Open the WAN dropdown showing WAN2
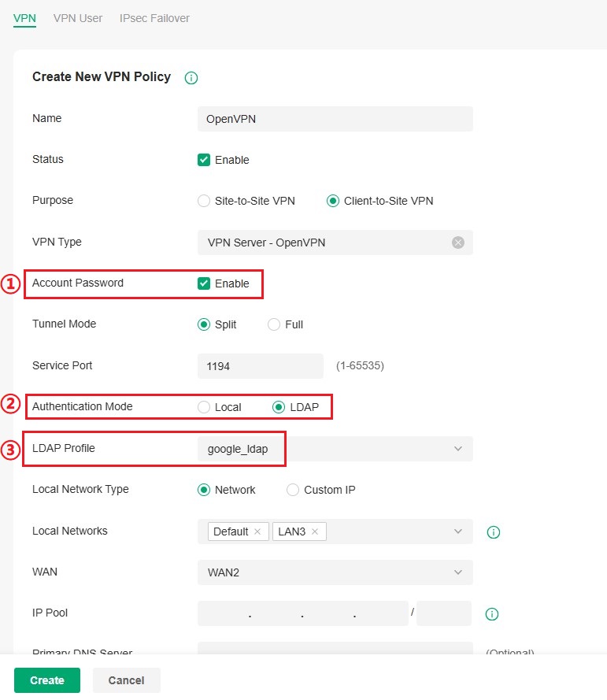 (x=335, y=572)
